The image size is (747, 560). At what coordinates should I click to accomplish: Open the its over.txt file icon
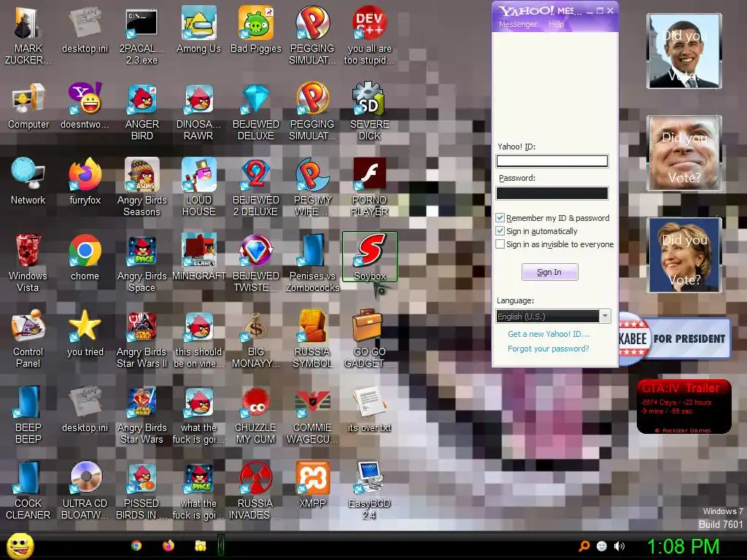tap(369, 408)
